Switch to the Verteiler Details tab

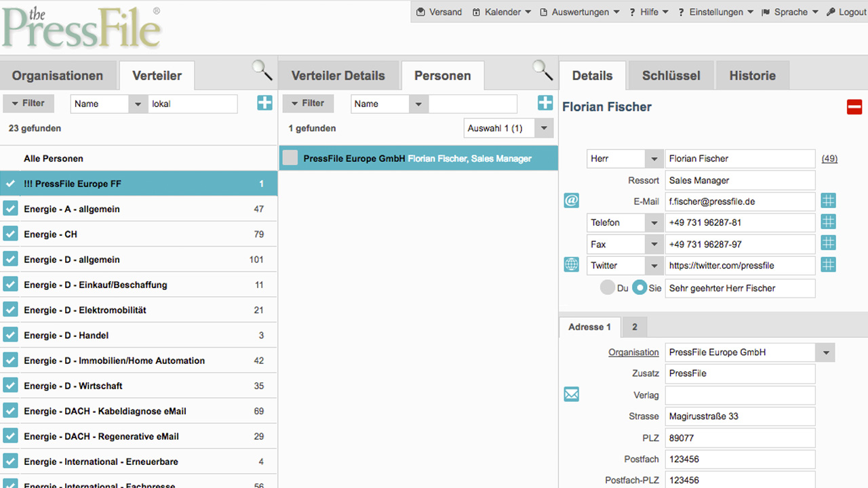(x=338, y=75)
